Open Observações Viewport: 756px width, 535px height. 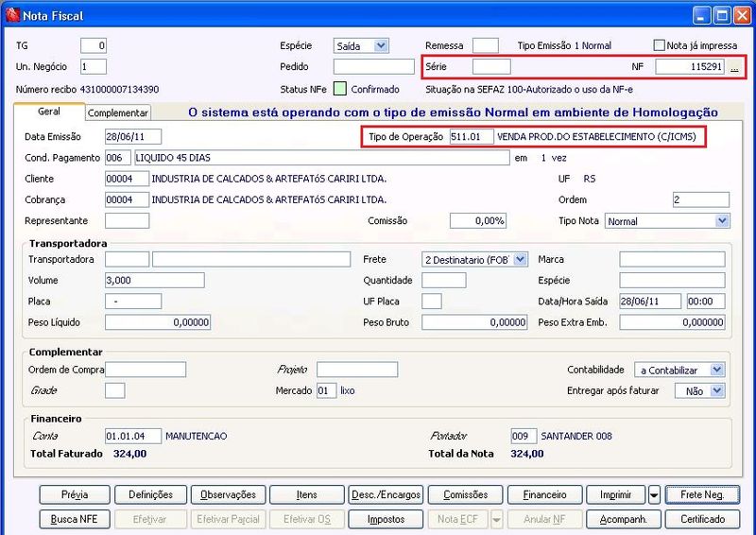click(x=228, y=495)
